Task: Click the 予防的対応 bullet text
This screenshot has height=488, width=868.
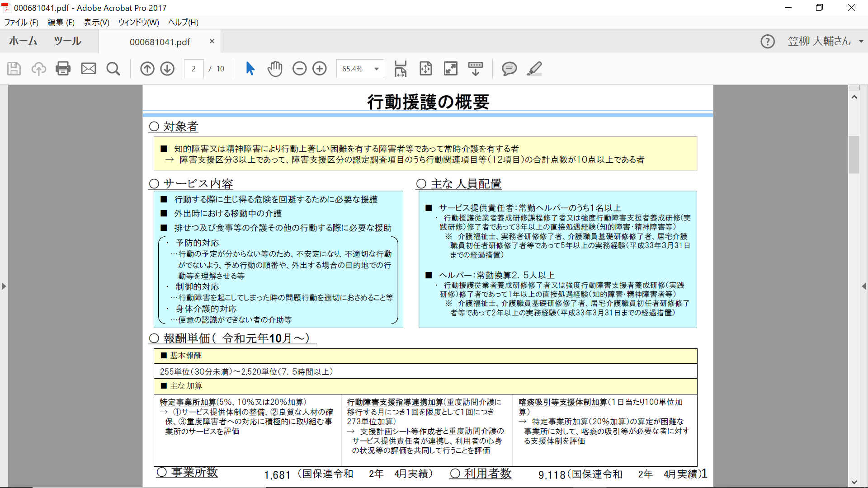Action: tap(197, 243)
